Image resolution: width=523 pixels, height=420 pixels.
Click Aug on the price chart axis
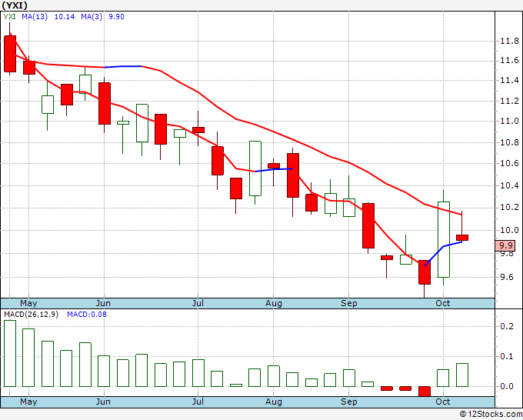click(x=274, y=303)
